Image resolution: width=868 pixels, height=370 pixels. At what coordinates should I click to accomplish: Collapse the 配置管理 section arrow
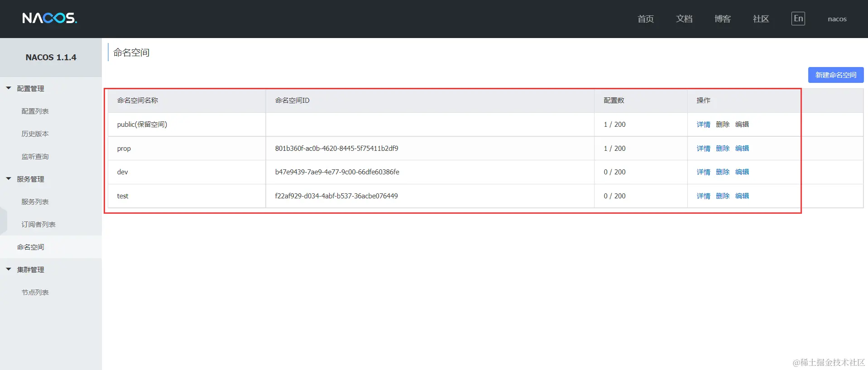(9, 88)
